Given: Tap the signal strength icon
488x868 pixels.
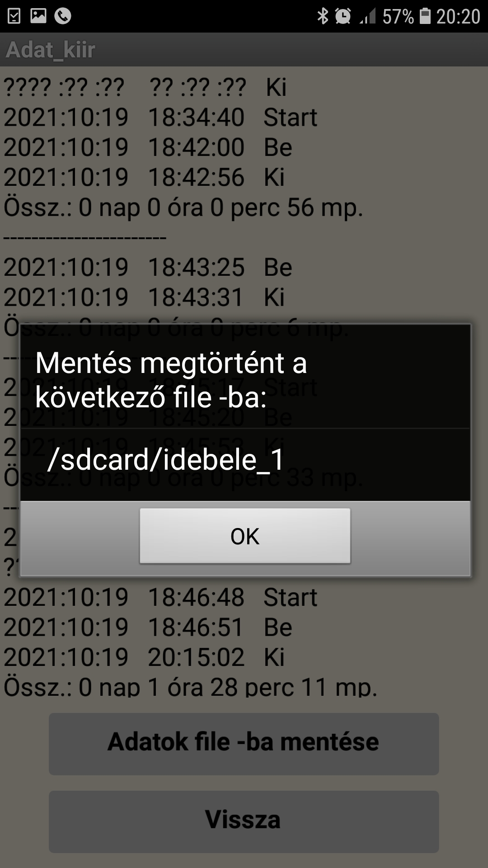Looking at the screenshot, I should [x=368, y=16].
